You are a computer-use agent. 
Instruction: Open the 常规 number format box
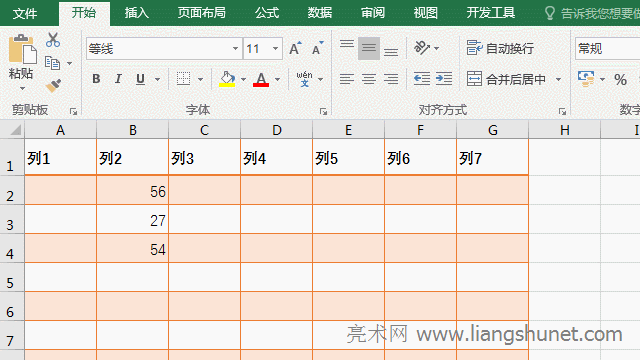pos(607,49)
